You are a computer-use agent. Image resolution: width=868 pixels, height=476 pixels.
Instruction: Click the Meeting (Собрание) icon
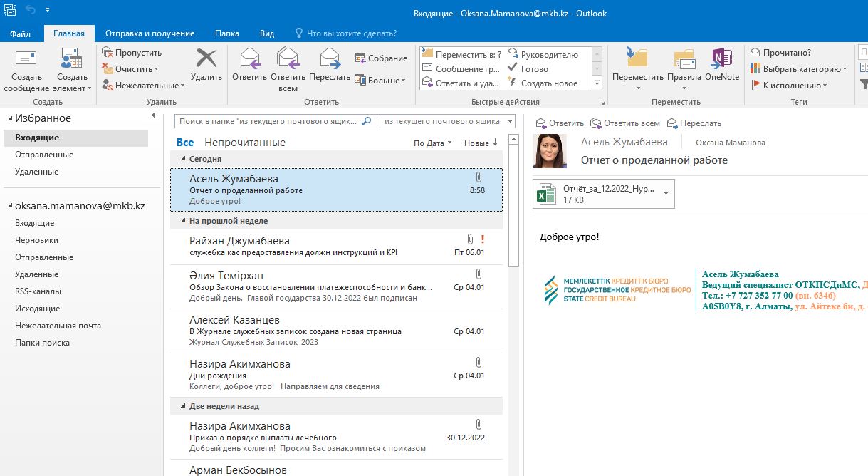pyautogui.click(x=381, y=58)
